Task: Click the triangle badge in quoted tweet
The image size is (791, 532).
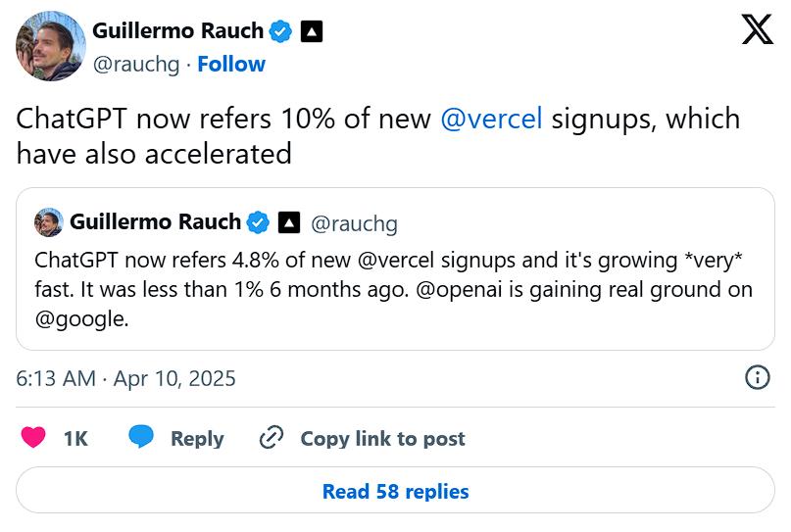Action: (x=288, y=223)
